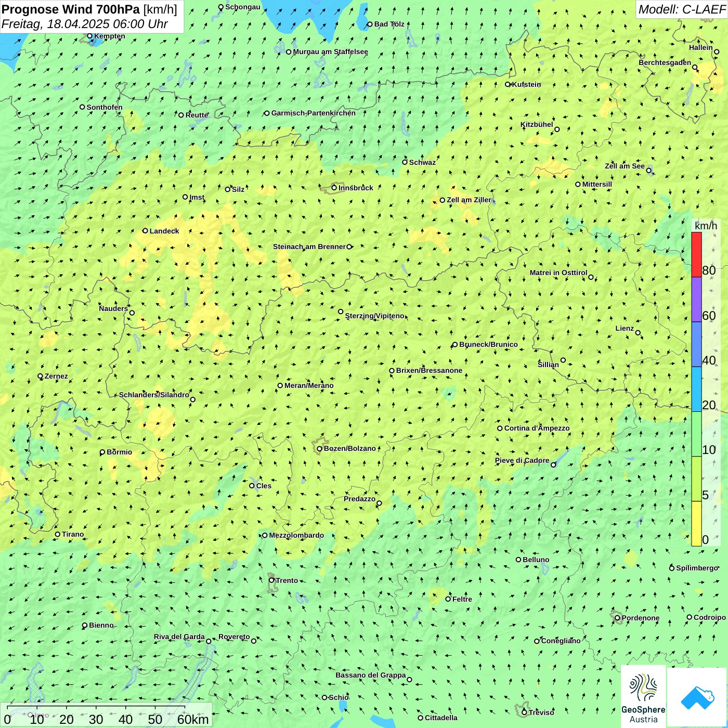The width and height of the screenshot is (728, 728).
Task: Click the light blue 20 km/h legend color
Action: tap(696, 389)
